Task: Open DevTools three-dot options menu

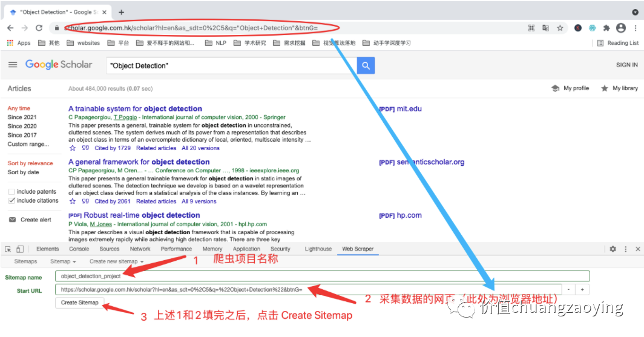Action: tap(625, 249)
